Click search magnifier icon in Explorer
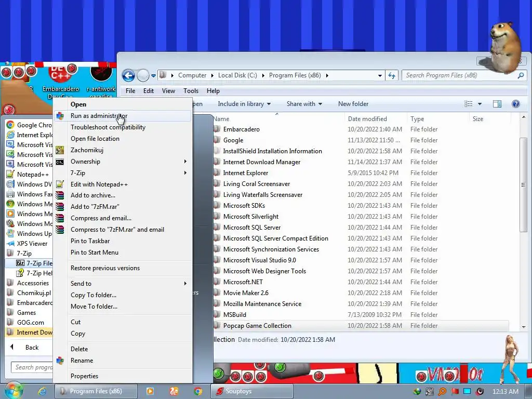Image resolution: width=532 pixels, height=399 pixels. click(x=521, y=76)
